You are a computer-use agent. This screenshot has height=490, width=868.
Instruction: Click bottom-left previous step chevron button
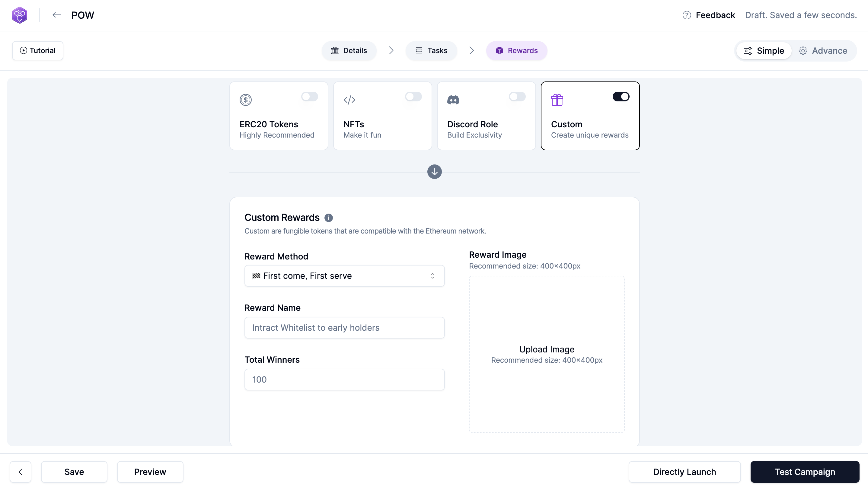(x=21, y=472)
